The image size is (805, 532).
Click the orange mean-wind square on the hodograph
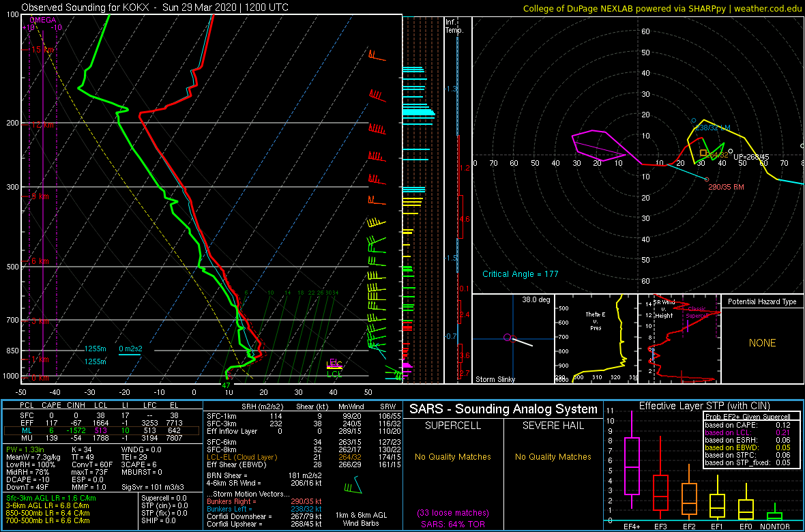pyautogui.click(x=703, y=153)
